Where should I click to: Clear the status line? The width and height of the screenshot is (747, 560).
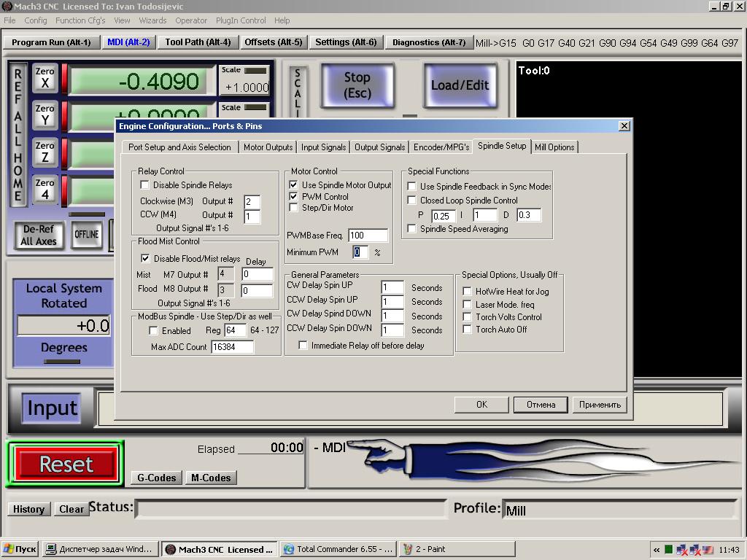point(71,509)
